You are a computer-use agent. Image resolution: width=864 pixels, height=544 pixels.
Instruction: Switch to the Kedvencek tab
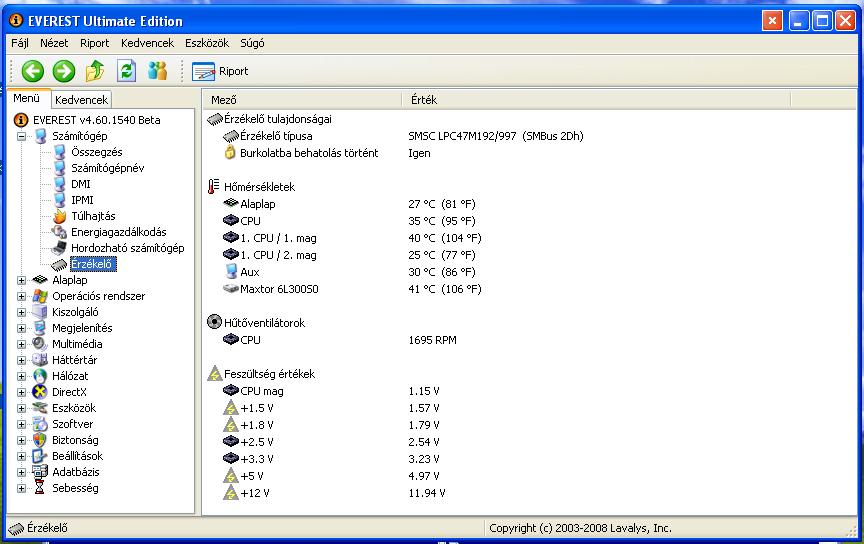tap(81, 100)
